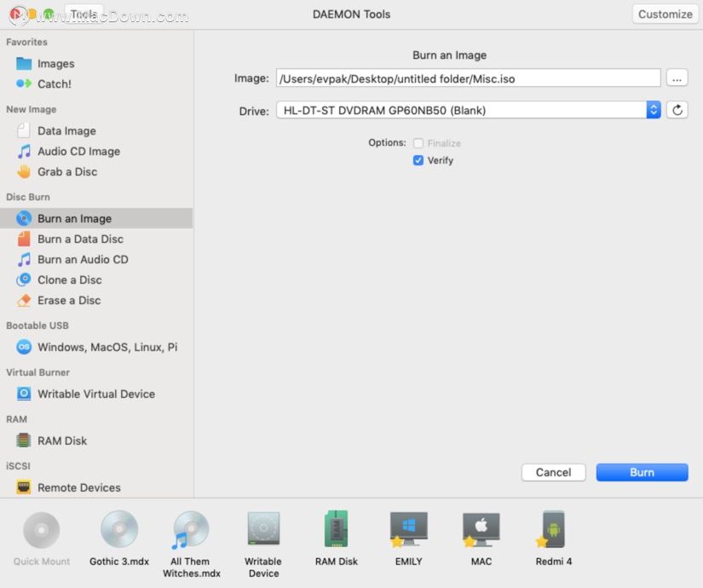The image size is (703, 588).
Task: Open the RAM Disk sidebar icon
Action: [24, 441]
